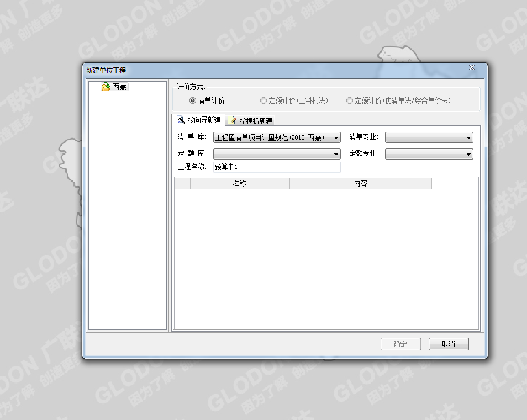Image resolution: width=527 pixels, height=420 pixels.
Task: Click the 工程名称 input field
Action: coord(277,167)
